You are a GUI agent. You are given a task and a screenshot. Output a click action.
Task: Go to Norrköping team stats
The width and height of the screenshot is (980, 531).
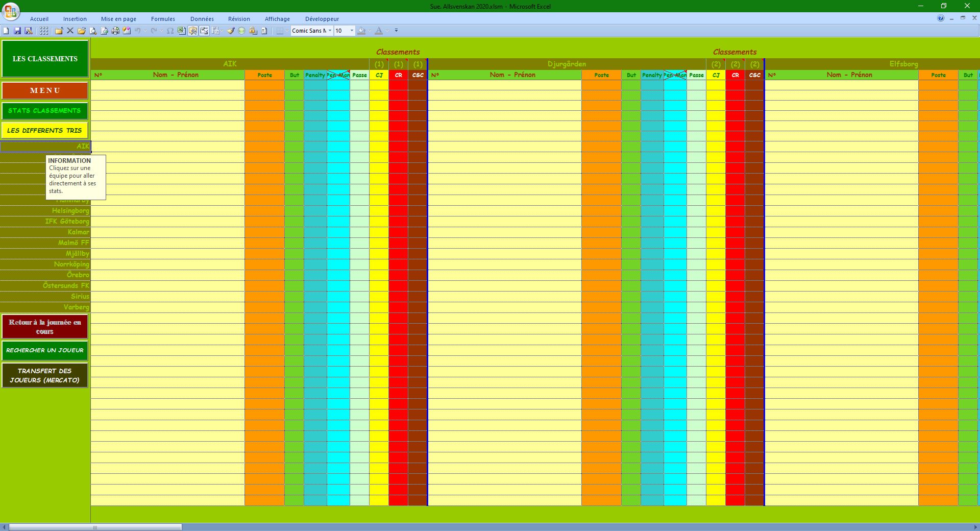(x=45, y=264)
